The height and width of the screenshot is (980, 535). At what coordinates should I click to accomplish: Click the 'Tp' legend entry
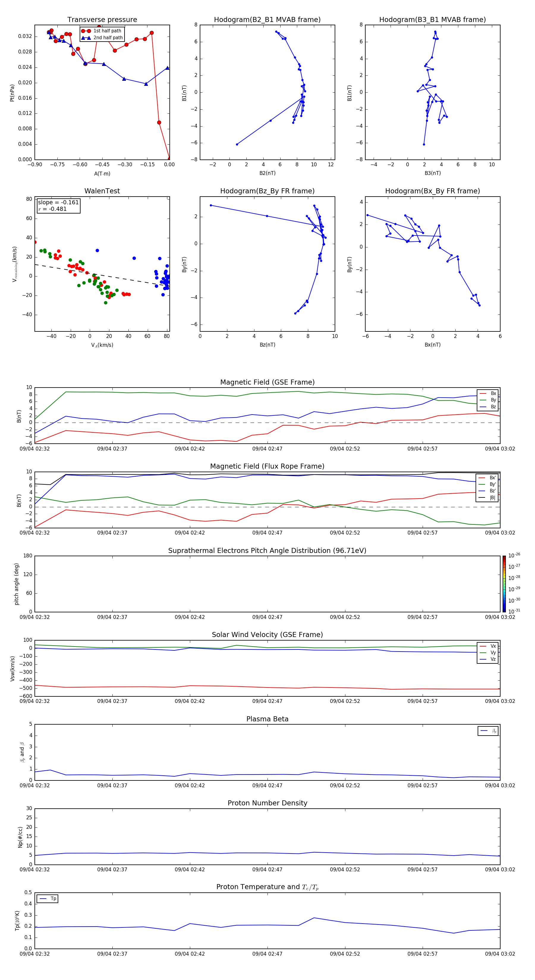coord(48,899)
